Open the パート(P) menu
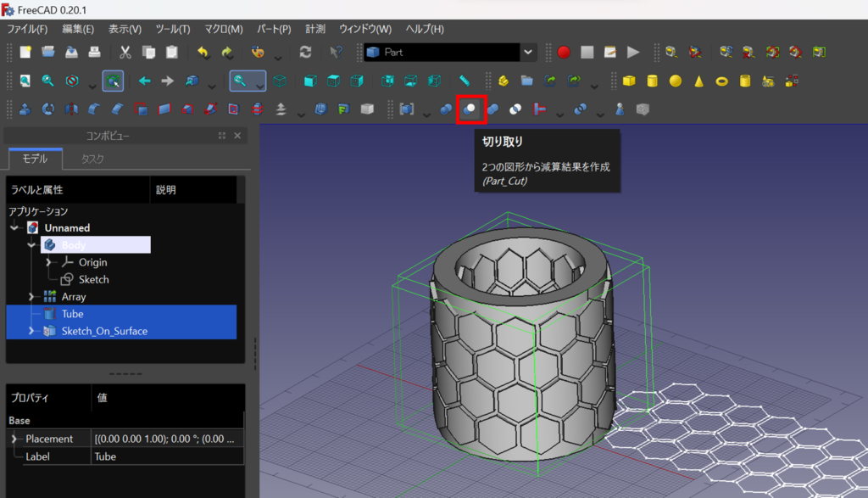 click(274, 29)
